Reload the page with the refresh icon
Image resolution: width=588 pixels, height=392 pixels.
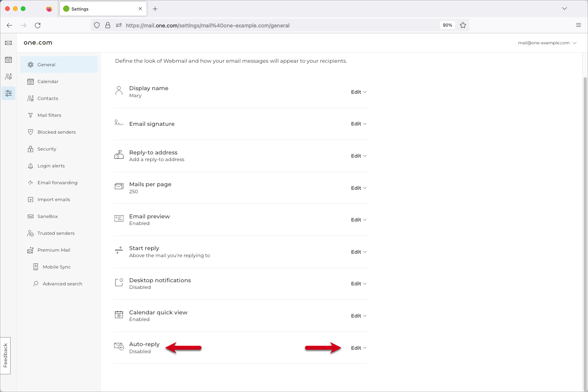pos(38,25)
